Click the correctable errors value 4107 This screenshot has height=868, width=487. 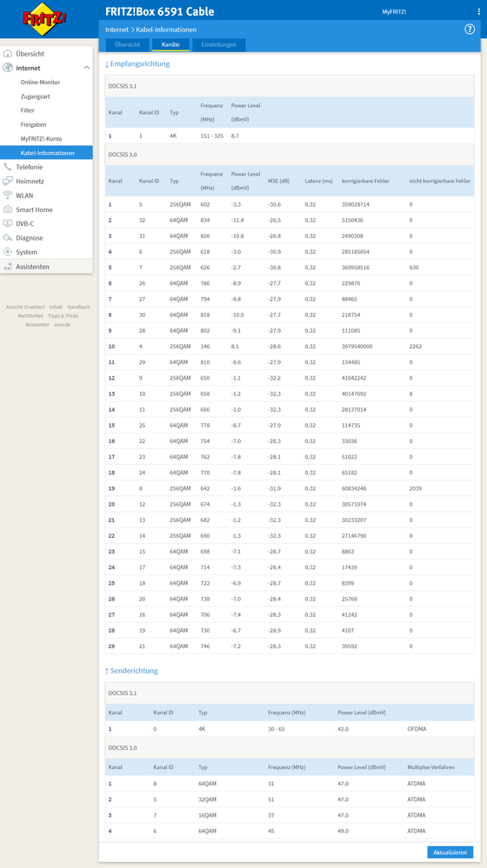[x=349, y=631]
